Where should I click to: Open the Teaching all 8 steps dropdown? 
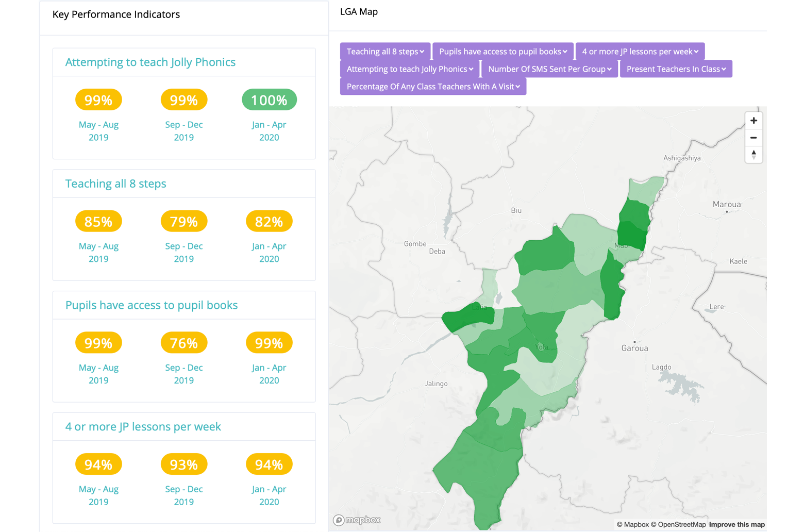(385, 52)
